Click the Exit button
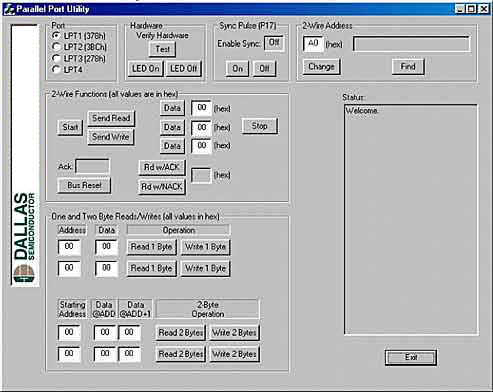 pos(411,358)
